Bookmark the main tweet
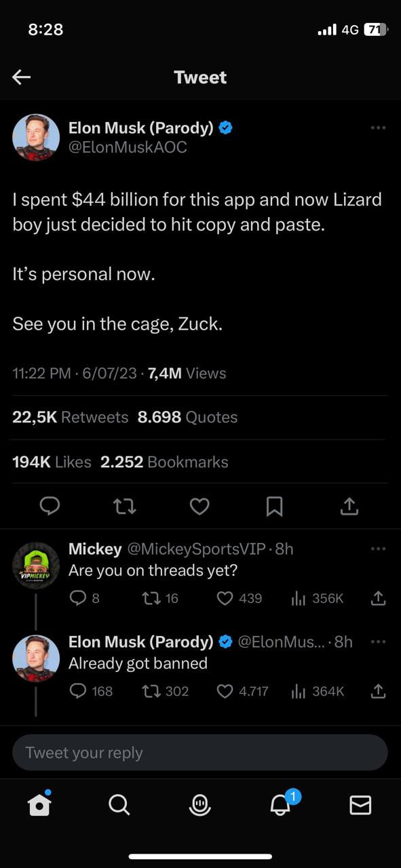The height and width of the screenshot is (868, 401). click(274, 506)
